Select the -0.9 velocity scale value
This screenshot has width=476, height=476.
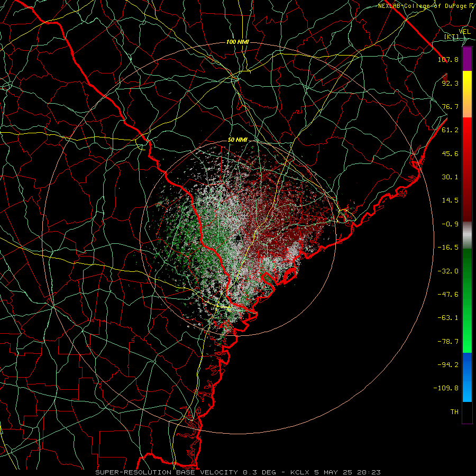click(450, 224)
